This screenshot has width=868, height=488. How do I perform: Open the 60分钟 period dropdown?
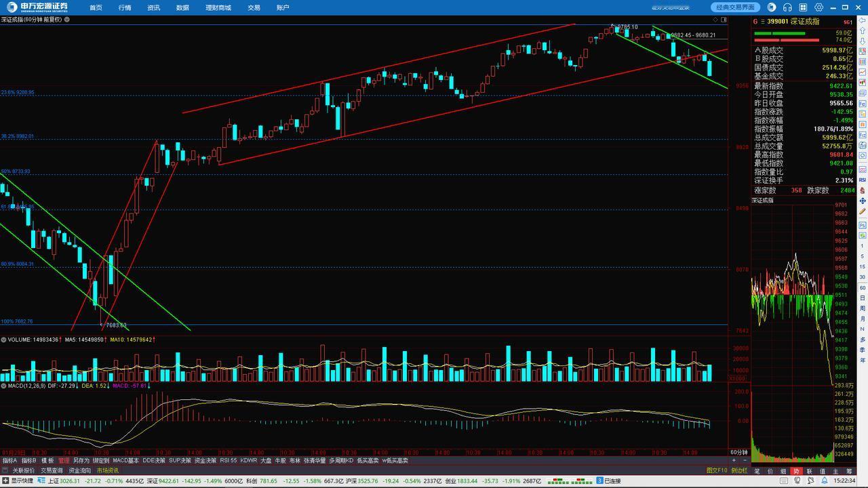tap(739, 452)
